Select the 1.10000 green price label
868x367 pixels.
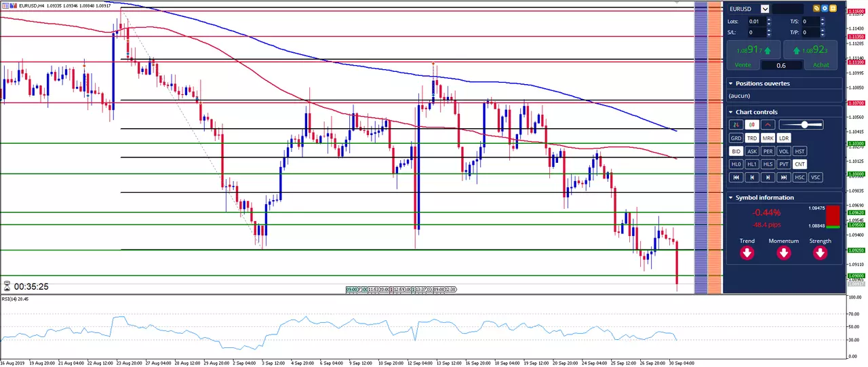click(856, 174)
